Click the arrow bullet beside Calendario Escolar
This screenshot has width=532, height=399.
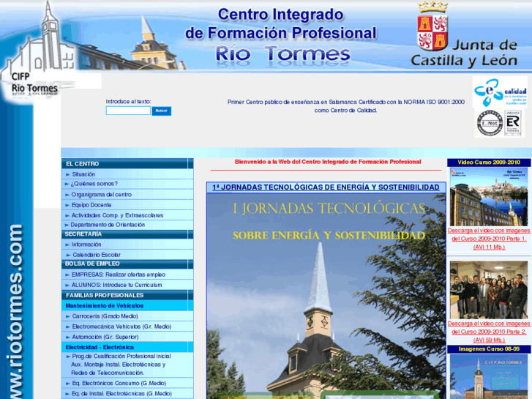click(x=68, y=255)
